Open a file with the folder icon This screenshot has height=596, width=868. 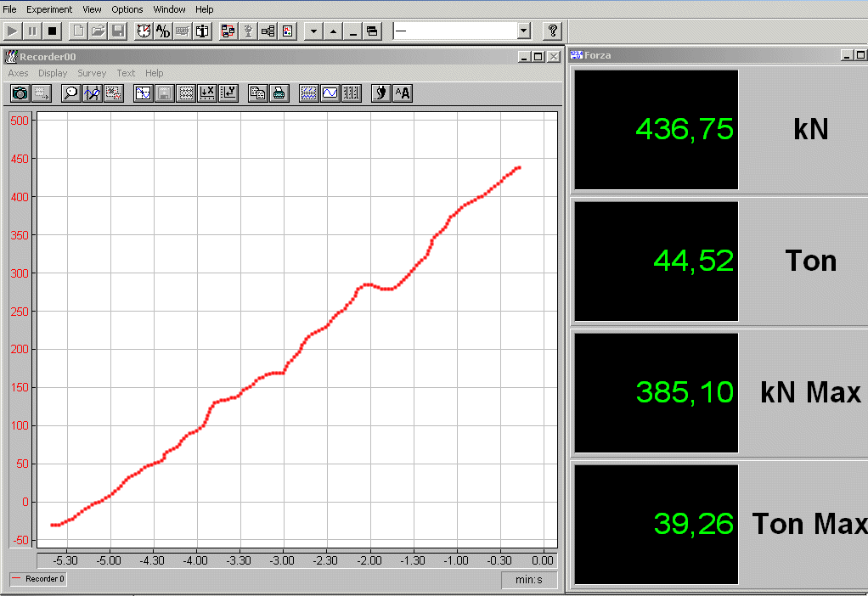pos(98,31)
